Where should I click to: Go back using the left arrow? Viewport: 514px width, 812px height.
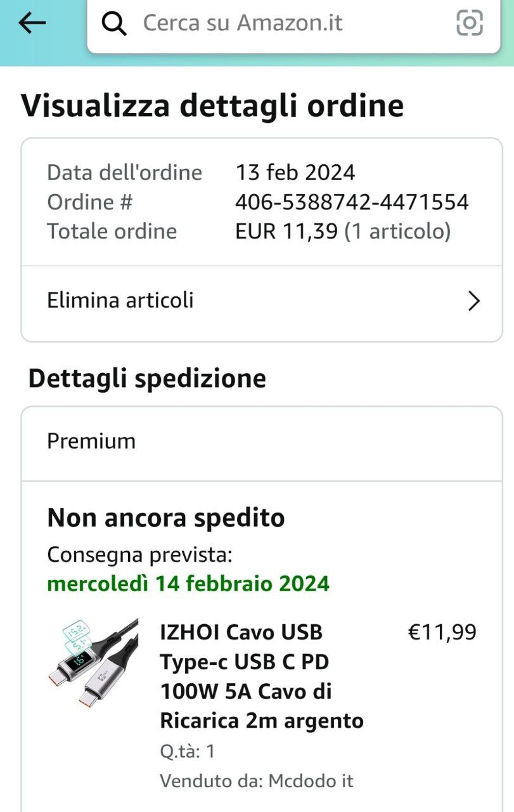click(32, 23)
